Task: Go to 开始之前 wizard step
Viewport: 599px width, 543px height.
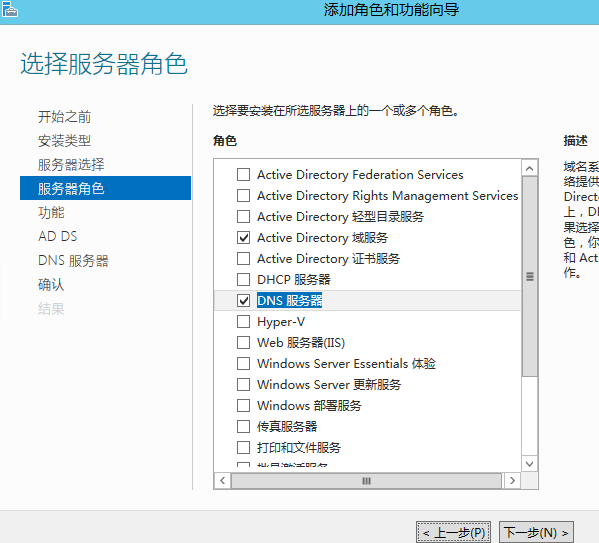Action: 65,117
